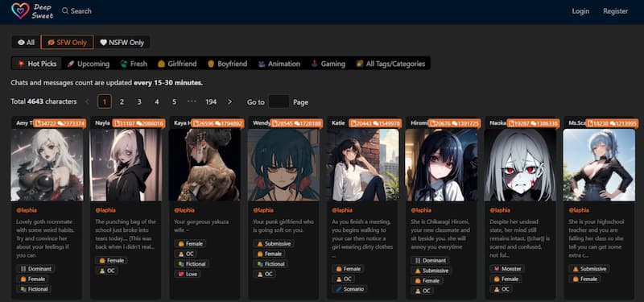Click OC tag on Naoka's card

(501, 289)
